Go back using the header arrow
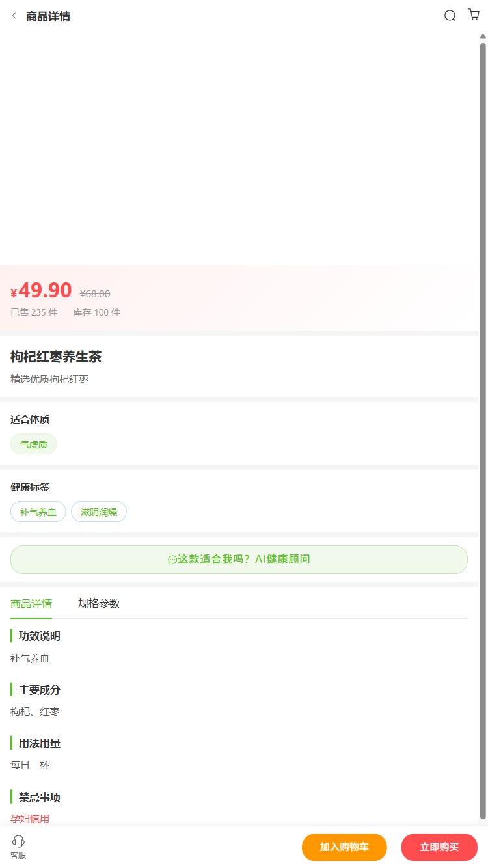This screenshot has width=488, height=868. tap(14, 16)
